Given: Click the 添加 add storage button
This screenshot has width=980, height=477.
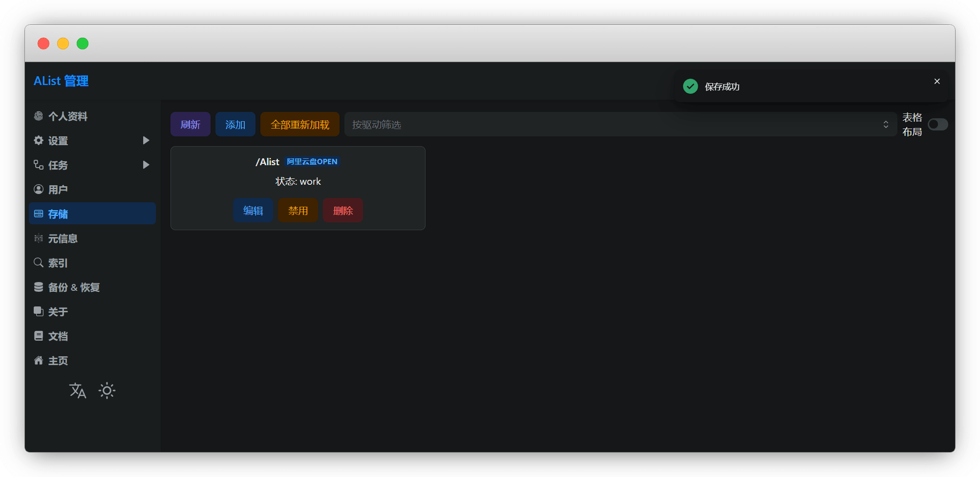Looking at the screenshot, I should [235, 124].
